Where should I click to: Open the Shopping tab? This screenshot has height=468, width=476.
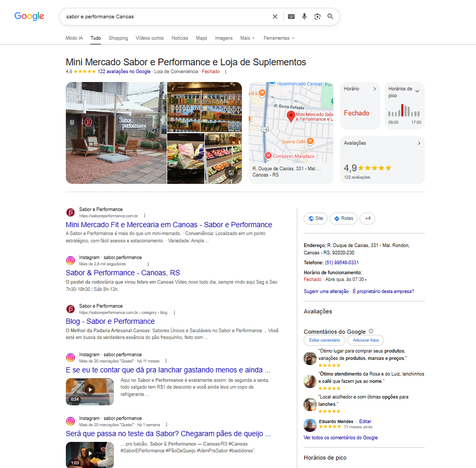(x=118, y=38)
